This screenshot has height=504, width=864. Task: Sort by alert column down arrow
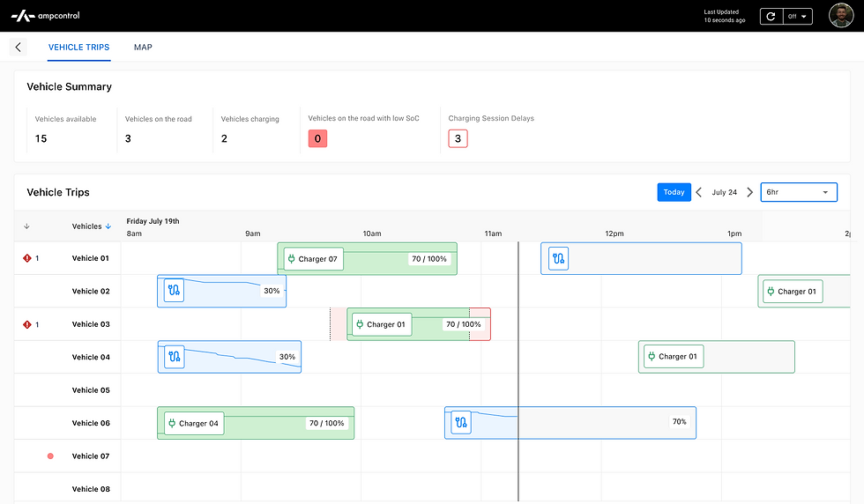click(x=26, y=226)
